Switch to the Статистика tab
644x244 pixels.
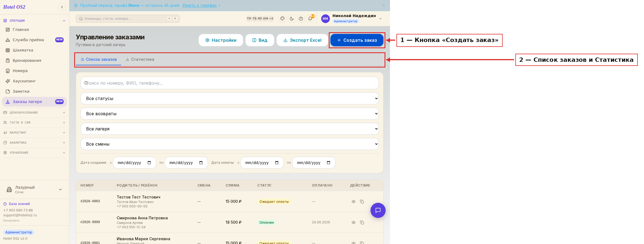140,59
